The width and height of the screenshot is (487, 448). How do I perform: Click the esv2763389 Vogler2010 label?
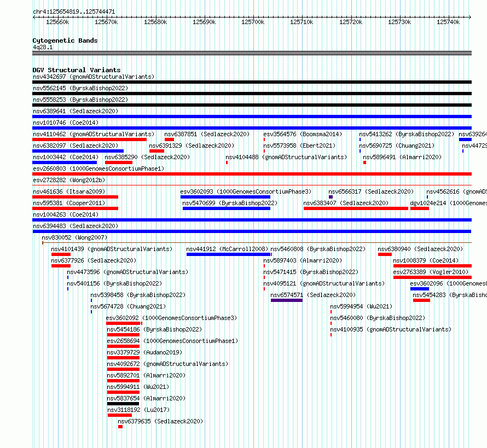coord(431,272)
